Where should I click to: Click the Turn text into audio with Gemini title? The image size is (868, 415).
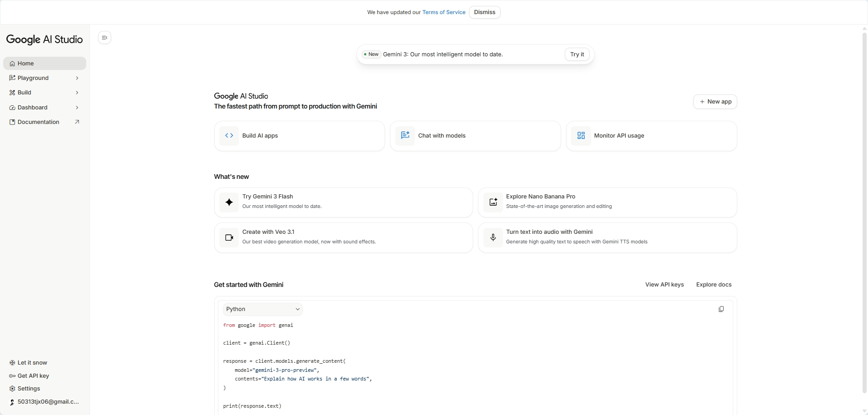point(549,232)
